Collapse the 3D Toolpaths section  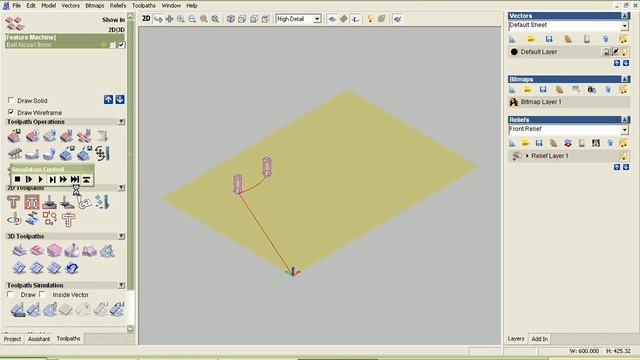[x=121, y=236]
